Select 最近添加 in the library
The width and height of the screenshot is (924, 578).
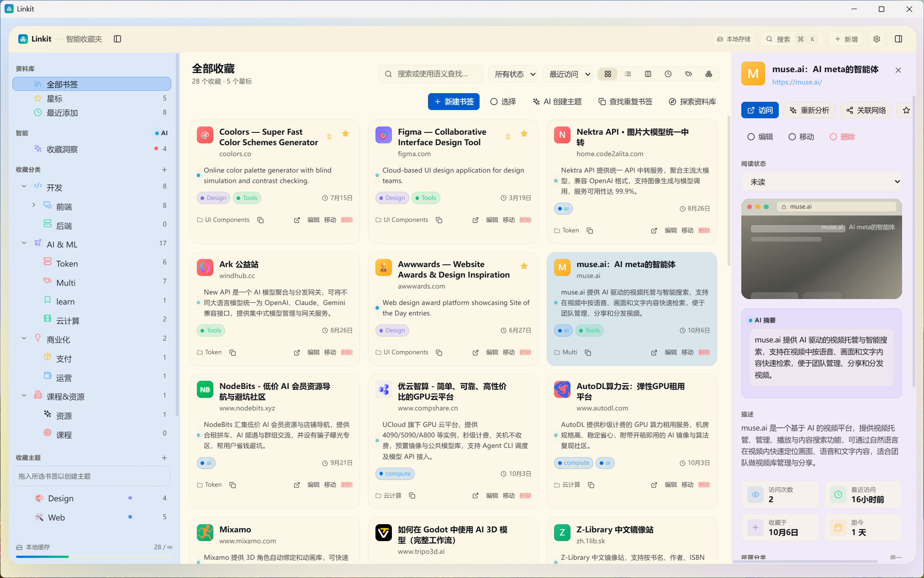pos(92,113)
